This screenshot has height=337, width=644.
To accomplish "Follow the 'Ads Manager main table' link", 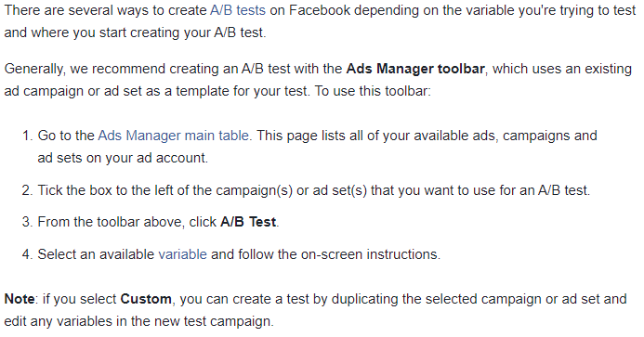I will pyautogui.click(x=174, y=136).
